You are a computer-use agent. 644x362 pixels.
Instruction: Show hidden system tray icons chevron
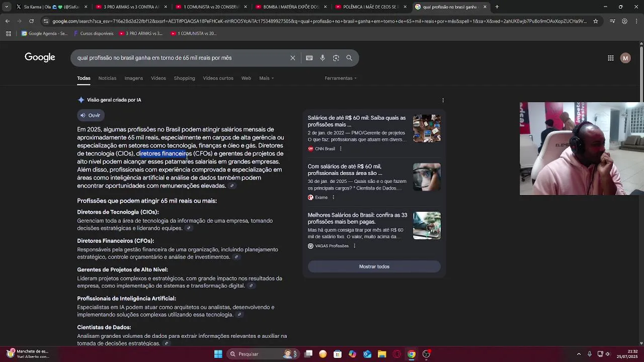click(579, 354)
